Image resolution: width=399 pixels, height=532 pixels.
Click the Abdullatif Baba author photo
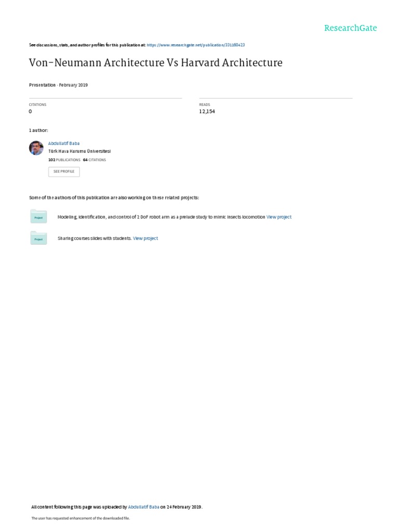36,148
